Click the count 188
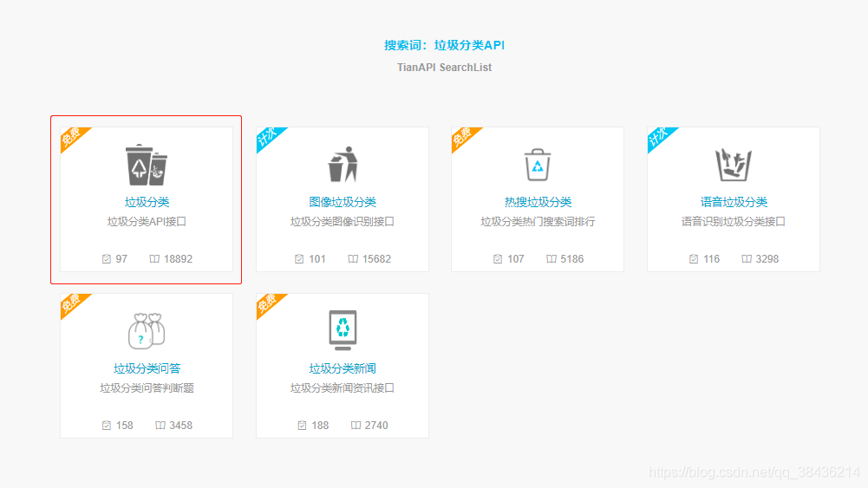The width and height of the screenshot is (868, 488). [320, 426]
